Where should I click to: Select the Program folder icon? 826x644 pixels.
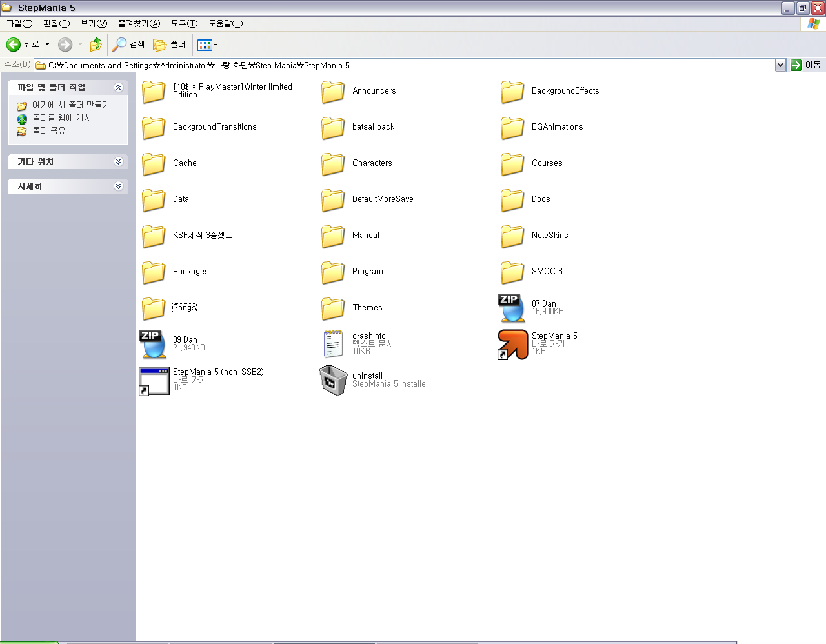333,272
